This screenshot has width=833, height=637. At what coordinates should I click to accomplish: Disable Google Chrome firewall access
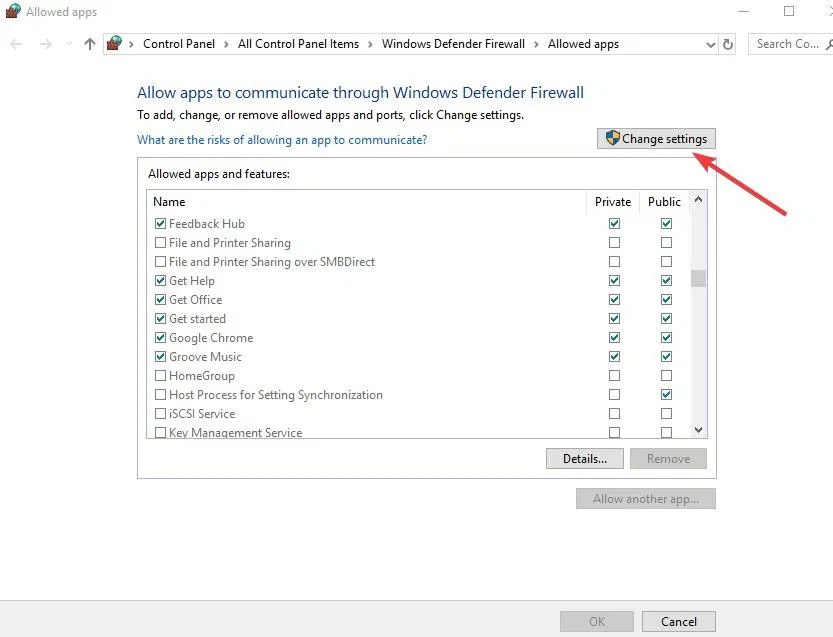click(161, 337)
